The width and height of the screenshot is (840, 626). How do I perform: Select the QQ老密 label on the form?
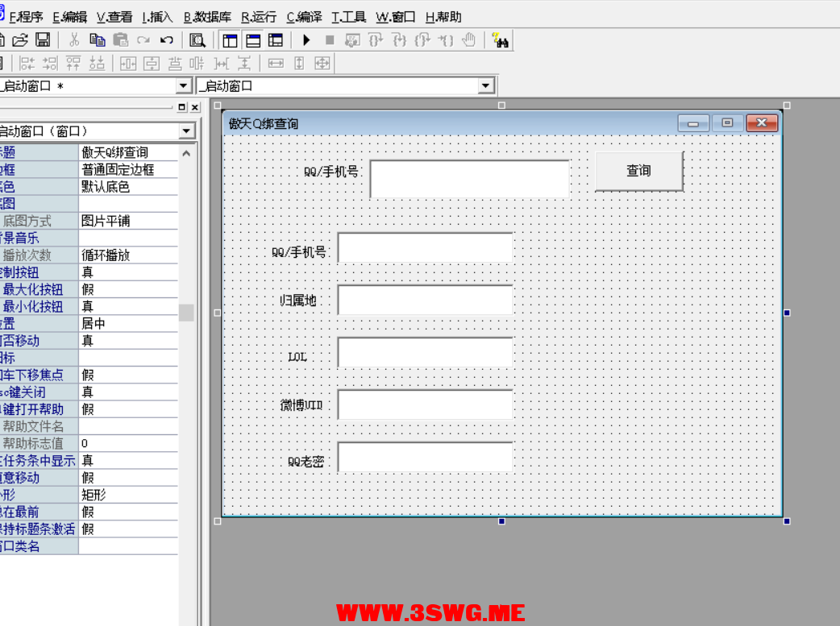tap(306, 461)
